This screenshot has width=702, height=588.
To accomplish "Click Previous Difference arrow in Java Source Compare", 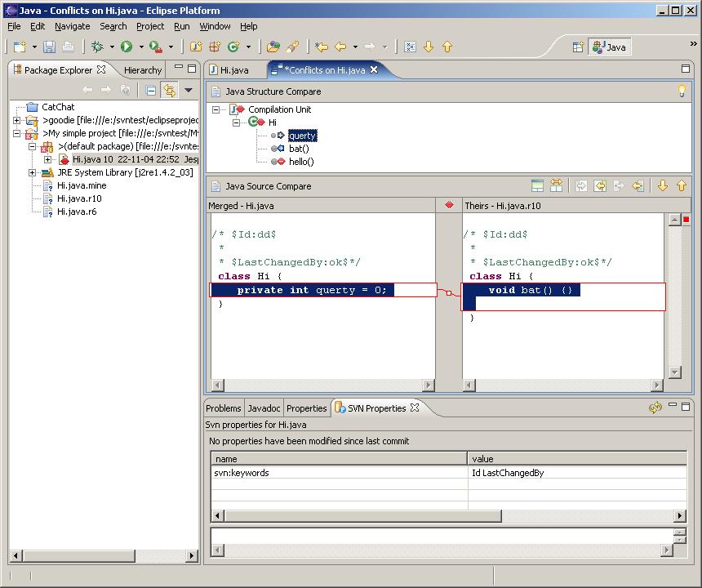I will [682, 185].
